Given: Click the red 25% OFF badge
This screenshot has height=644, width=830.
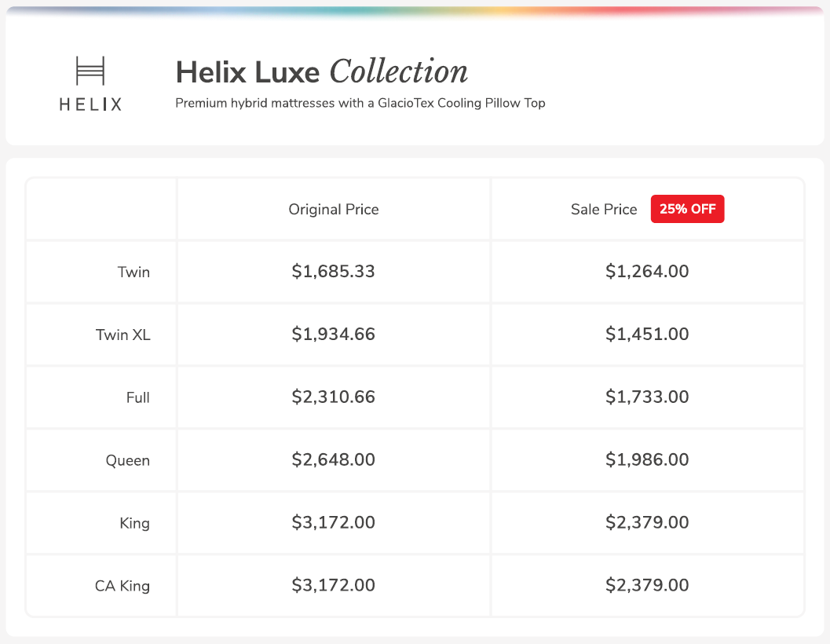Looking at the screenshot, I should [687, 210].
